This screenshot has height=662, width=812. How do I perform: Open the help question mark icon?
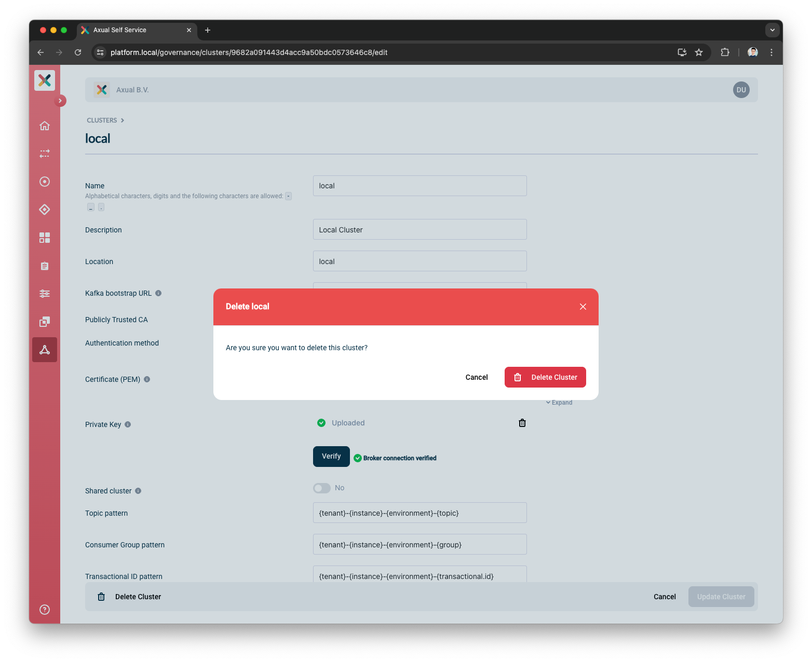(x=45, y=610)
